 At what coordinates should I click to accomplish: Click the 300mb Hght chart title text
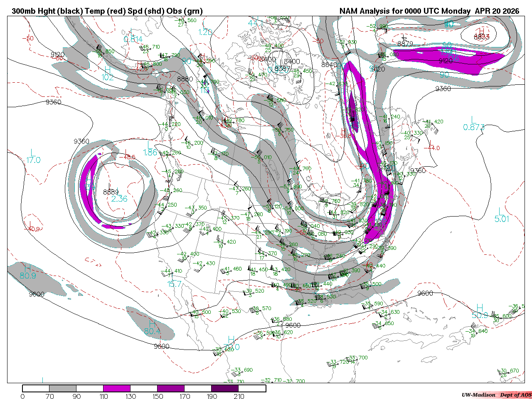(x=107, y=11)
